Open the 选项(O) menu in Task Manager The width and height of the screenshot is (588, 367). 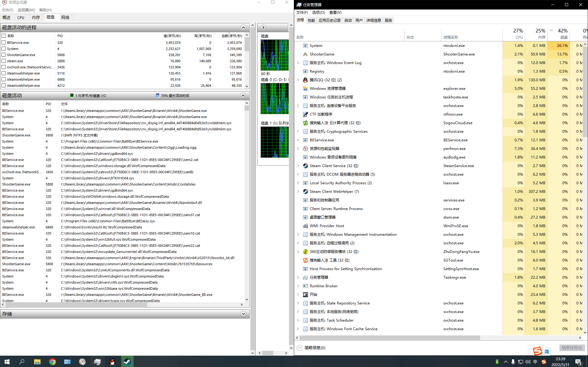point(318,13)
